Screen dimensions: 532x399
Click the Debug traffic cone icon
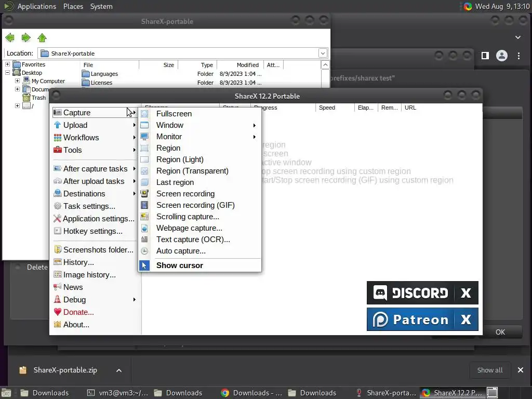[x=58, y=300]
